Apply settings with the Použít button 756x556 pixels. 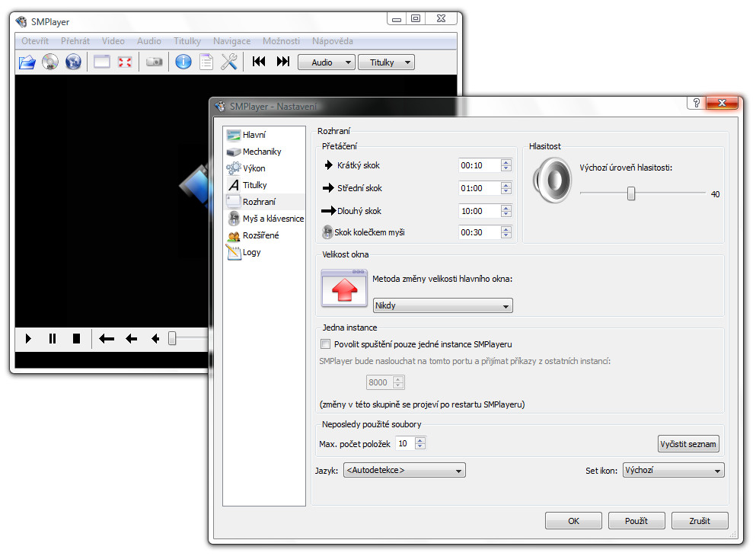tap(636, 521)
